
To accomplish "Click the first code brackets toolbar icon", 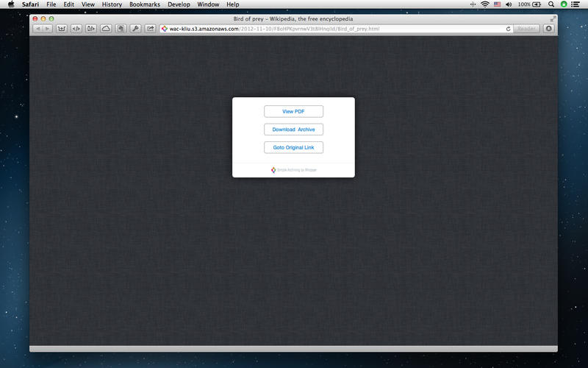I will (x=76, y=29).
